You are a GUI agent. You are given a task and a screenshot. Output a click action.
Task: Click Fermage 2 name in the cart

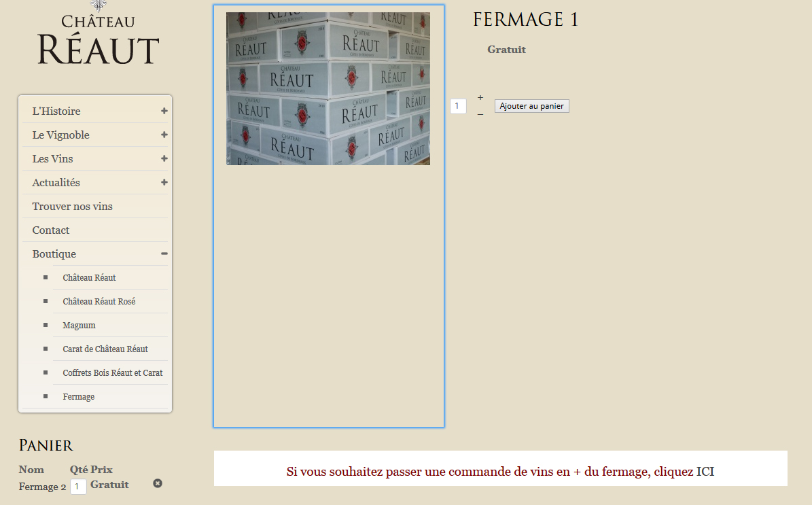point(42,487)
